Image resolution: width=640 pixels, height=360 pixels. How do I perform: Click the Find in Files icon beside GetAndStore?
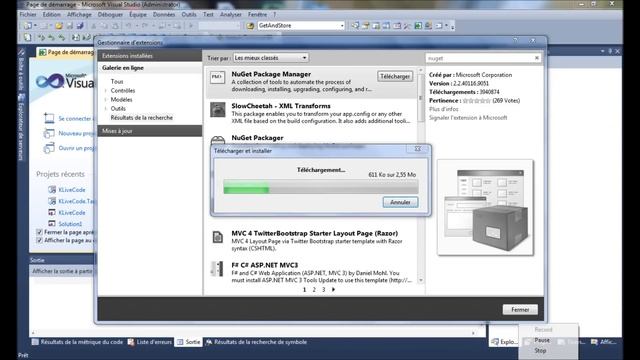[250, 26]
